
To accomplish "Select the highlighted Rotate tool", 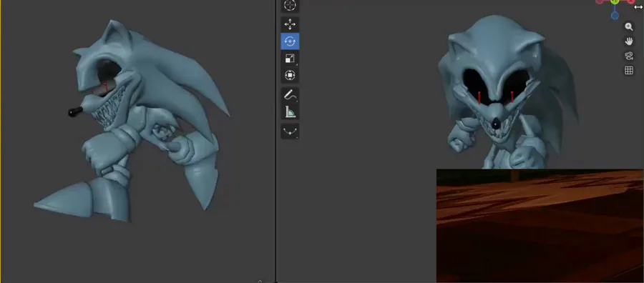I will click(x=290, y=41).
